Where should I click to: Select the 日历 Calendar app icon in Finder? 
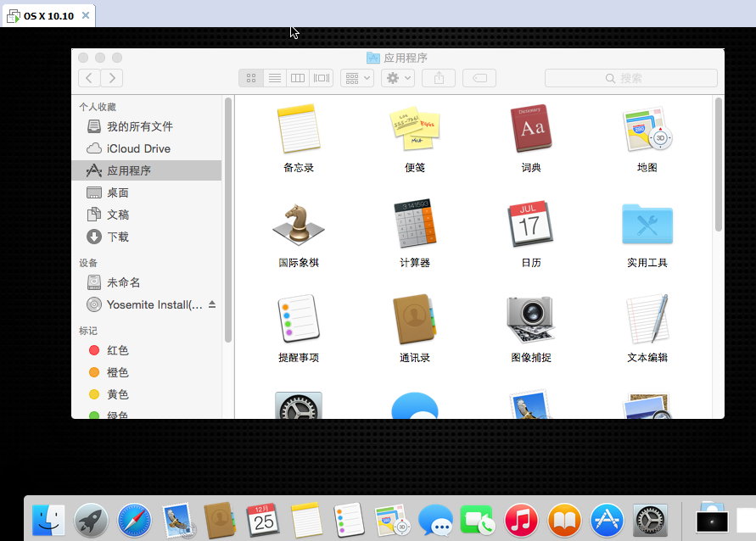point(531,224)
